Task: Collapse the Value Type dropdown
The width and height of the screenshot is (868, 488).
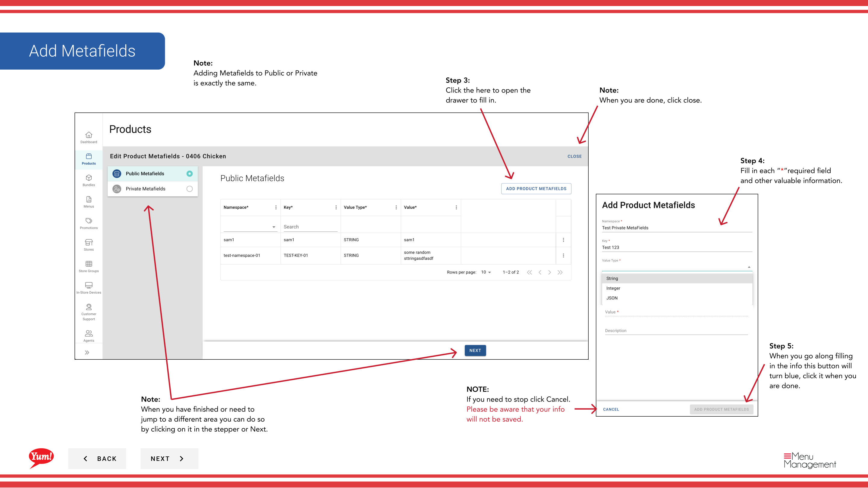Action: [749, 267]
